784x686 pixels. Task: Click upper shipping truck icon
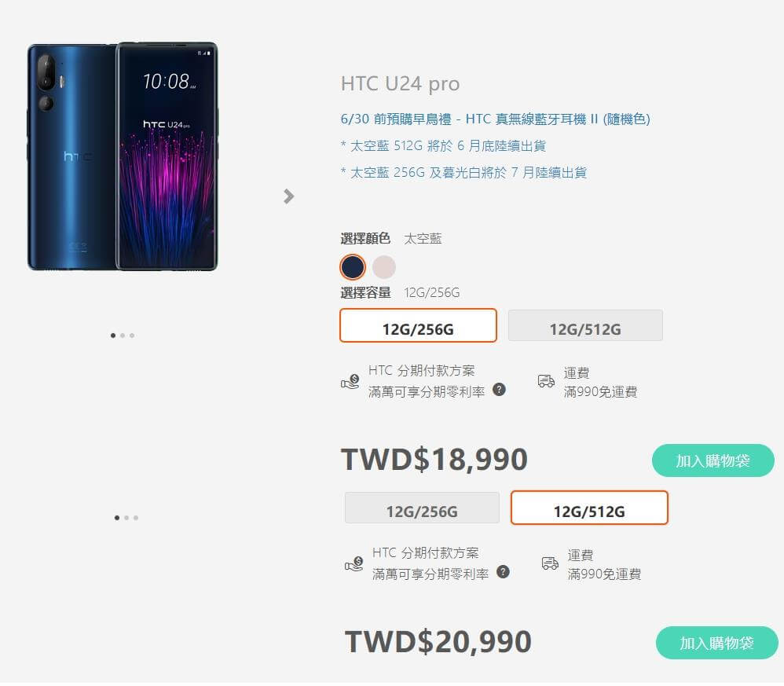click(546, 381)
